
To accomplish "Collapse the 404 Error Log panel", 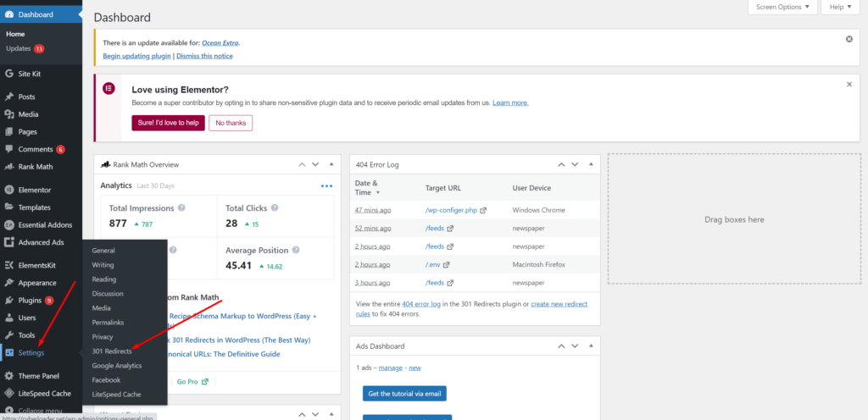I will click(x=591, y=164).
